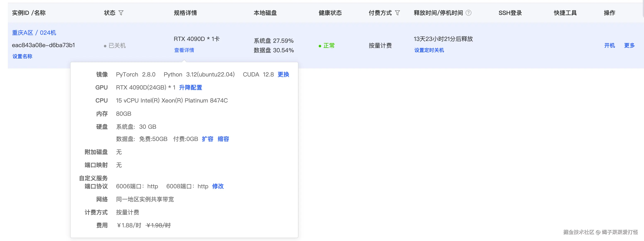This screenshot has width=644, height=241.
Task: Click 升降配置 beside the GPU spec
Action: 191,87
